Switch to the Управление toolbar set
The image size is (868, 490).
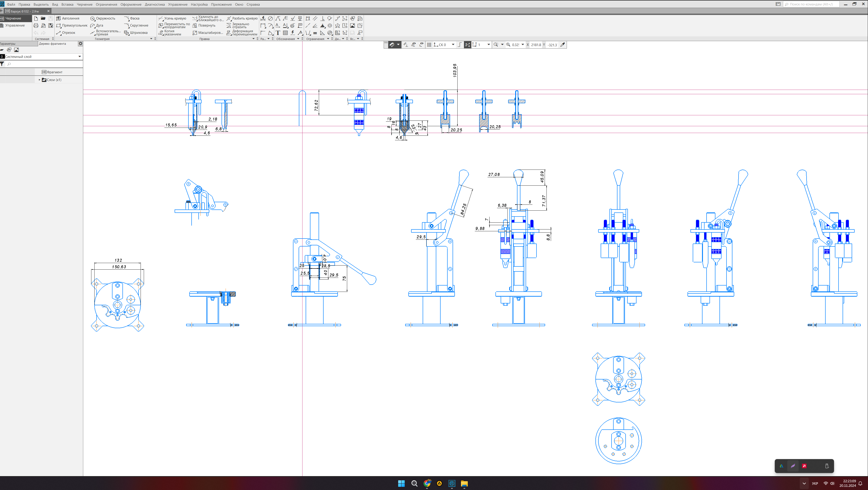click(x=15, y=25)
